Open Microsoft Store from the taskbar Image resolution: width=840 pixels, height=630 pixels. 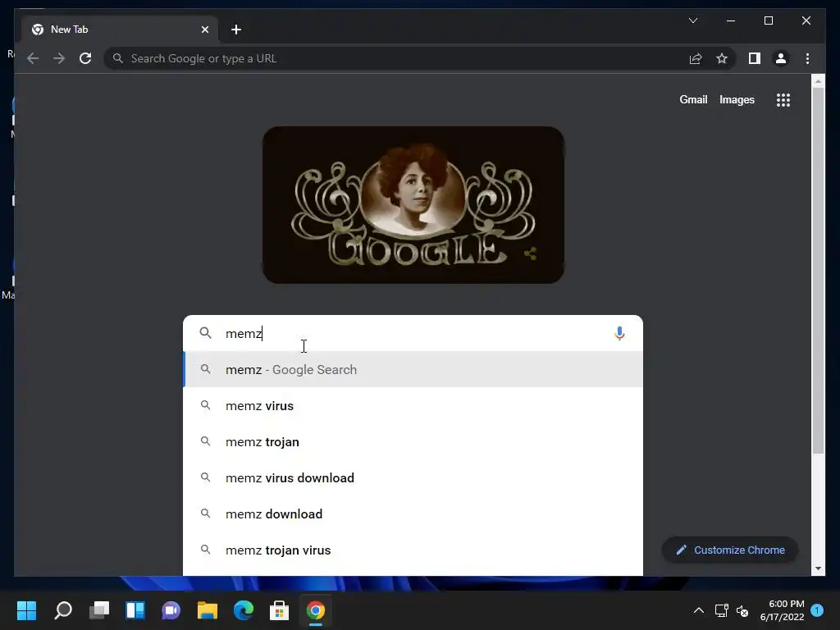tap(279, 610)
